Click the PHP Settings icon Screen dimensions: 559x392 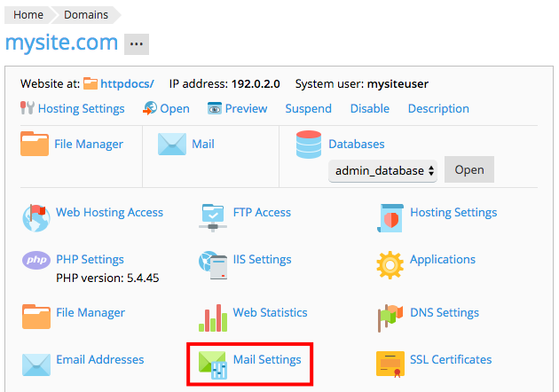click(x=35, y=261)
